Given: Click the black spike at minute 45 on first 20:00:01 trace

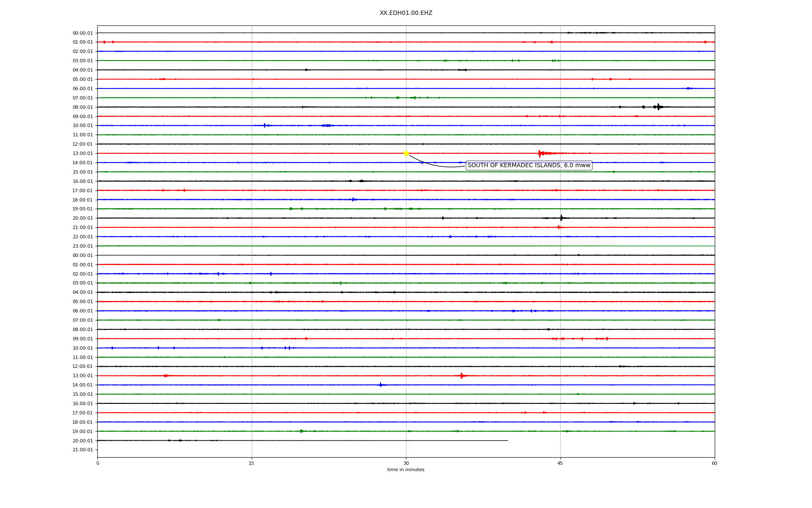Looking at the screenshot, I should (561, 218).
